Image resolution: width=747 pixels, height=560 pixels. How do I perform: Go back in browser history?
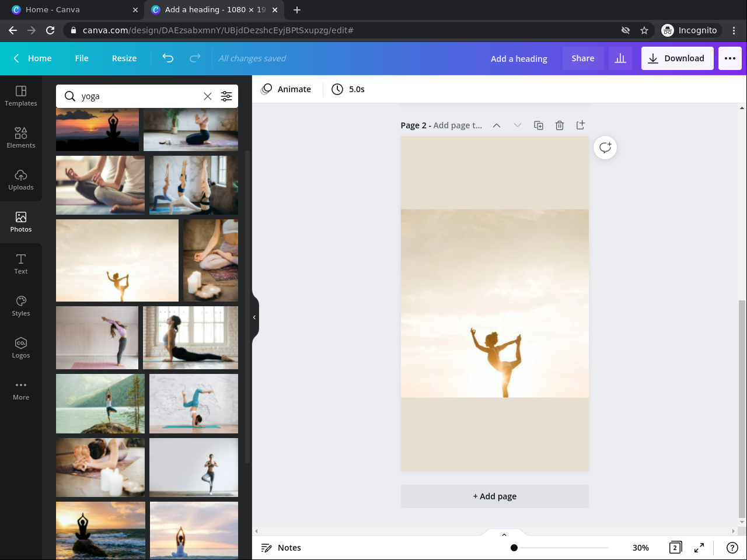[13, 30]
